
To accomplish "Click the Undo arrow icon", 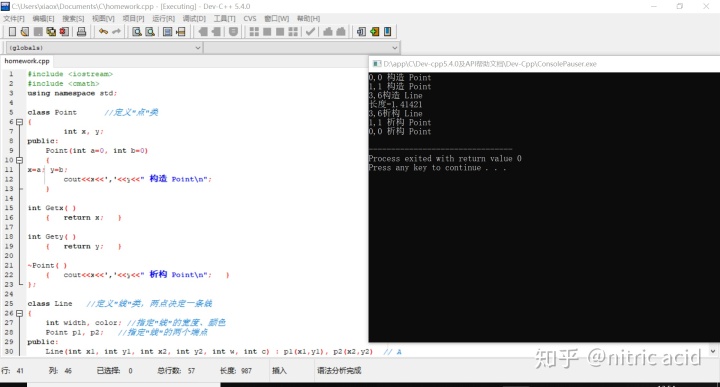I will 103,32.
